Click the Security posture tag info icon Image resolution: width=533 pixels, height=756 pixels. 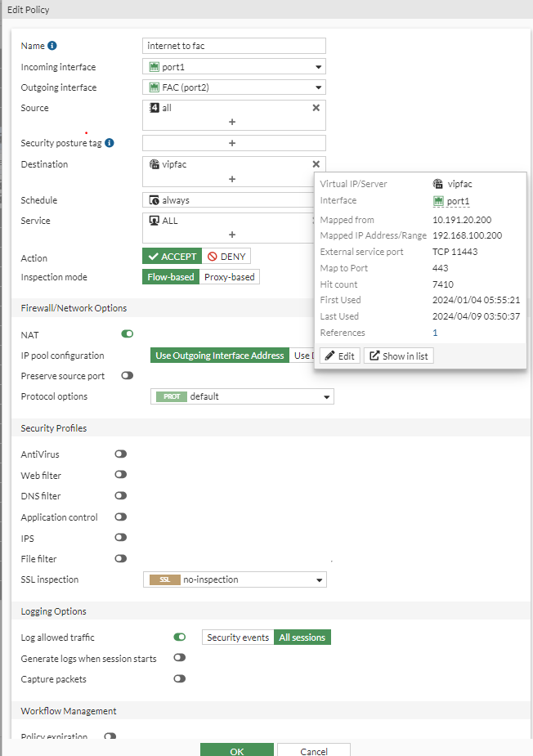click(110, 143)
